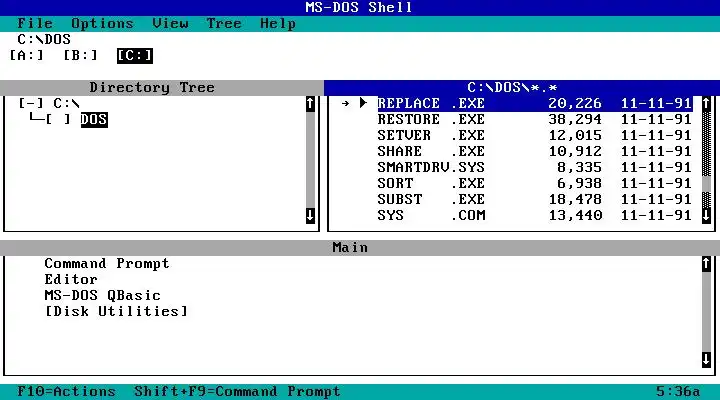The image size is (720, 400).
Task: Collapse the C:\ root directory node
Action: click(x=31, y=103)
